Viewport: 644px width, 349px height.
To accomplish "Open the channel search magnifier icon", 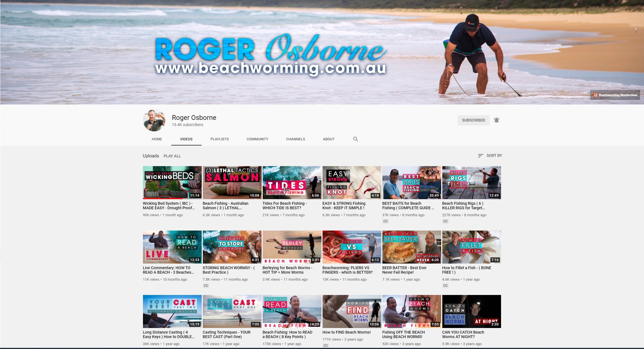I will 356,139.
